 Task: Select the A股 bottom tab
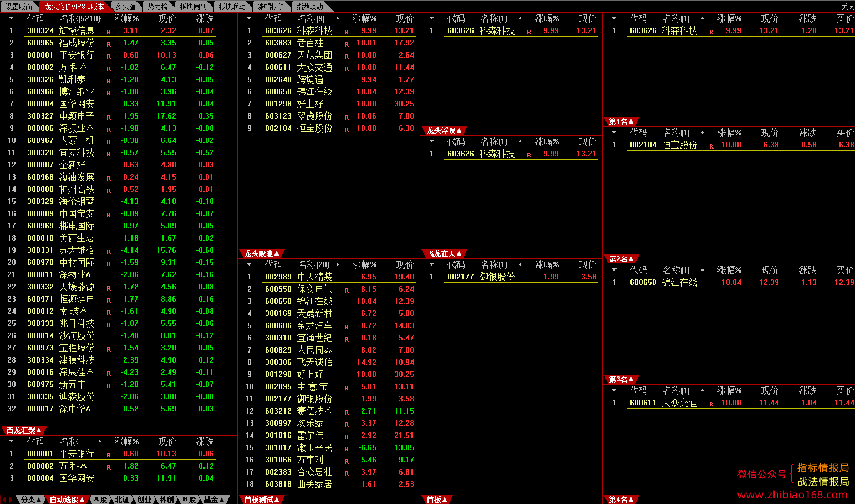point(100,500)
